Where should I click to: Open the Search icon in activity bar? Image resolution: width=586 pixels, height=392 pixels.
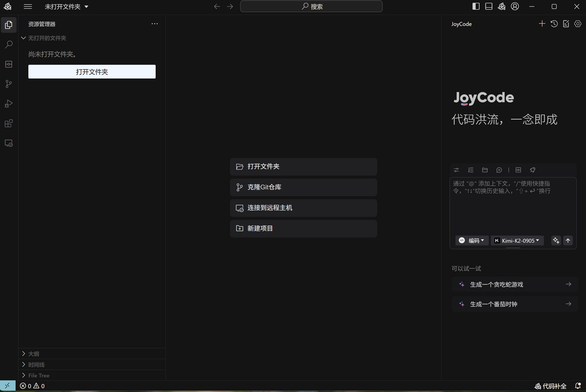tap(8, 44)
